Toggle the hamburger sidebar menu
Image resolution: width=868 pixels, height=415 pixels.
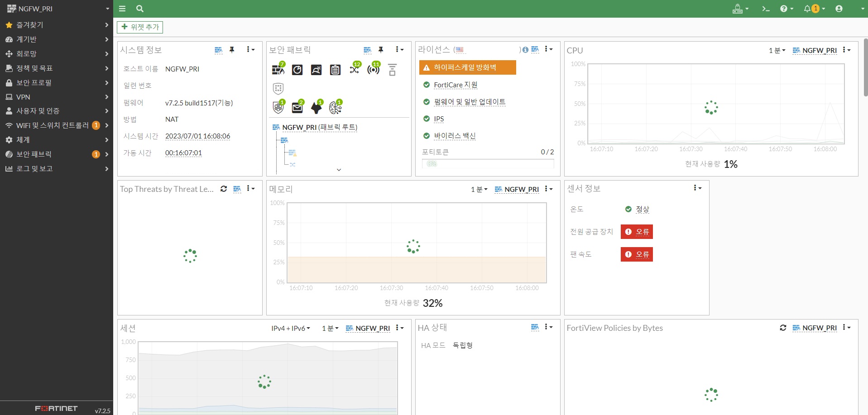click(x=122, y=9)
